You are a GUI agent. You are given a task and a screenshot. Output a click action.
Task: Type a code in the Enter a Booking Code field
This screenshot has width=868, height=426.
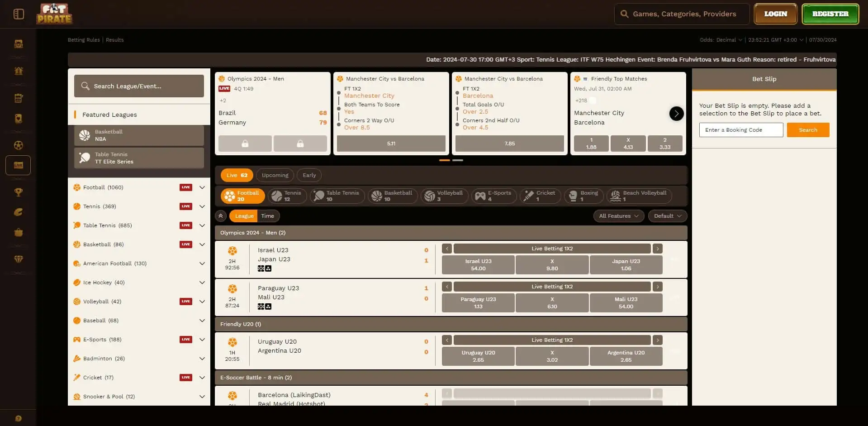pos(741,130)
